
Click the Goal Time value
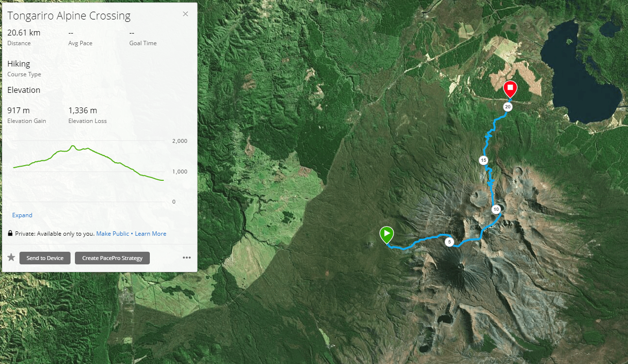pos(132,33)
